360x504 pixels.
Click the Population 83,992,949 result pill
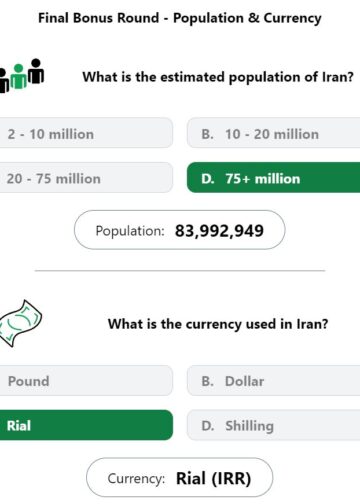point(180,230)
